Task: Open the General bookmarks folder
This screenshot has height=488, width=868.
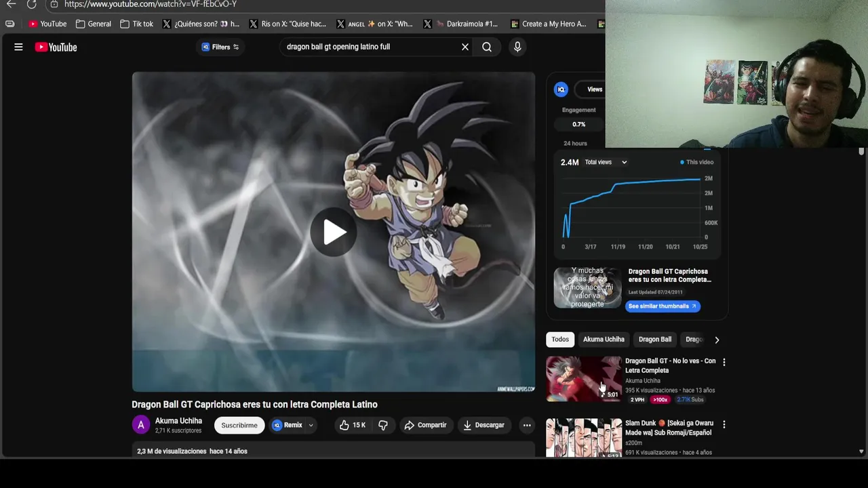Action: 94,24
